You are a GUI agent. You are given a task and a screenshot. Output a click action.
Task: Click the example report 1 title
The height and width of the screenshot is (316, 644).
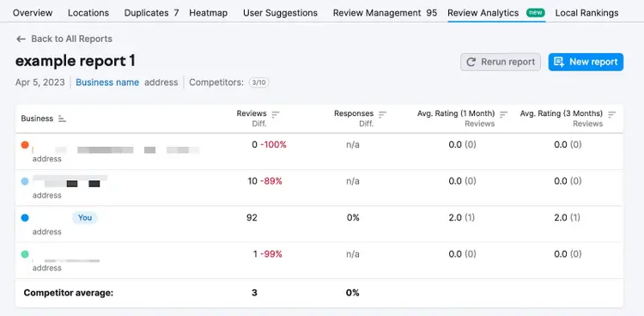tap(76, 61)
